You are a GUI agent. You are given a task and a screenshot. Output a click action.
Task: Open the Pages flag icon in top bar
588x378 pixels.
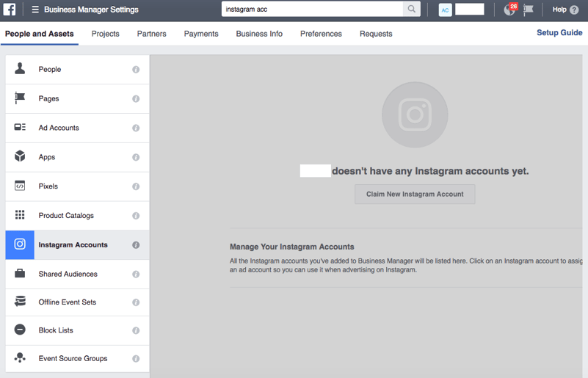[529, 10]
